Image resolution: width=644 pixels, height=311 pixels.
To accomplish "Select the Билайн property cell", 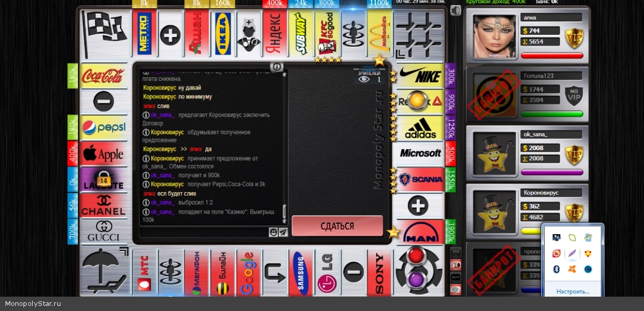I will pos(223,273).
